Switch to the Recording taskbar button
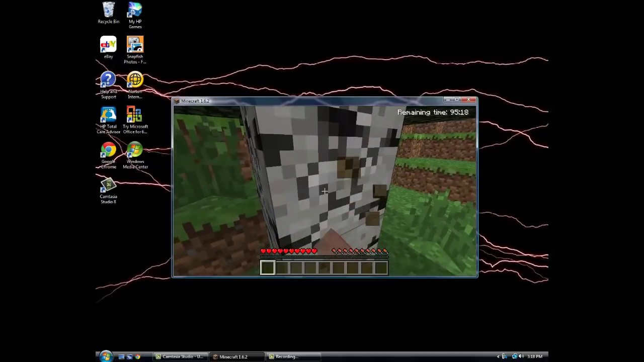This screenshot has width=644, height=362. coord(293,356)
